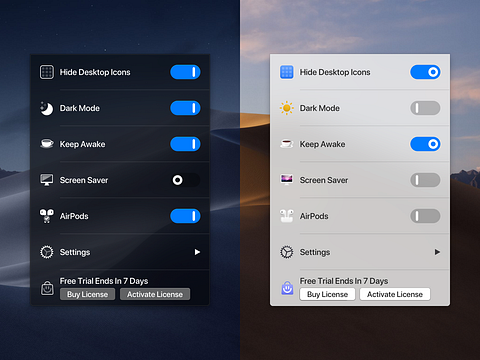Image resolution: width=480 pixels, height=360 pixels.
Task: Turn off Dark Mode in the dark panel
Action: [x=185, y=108]
